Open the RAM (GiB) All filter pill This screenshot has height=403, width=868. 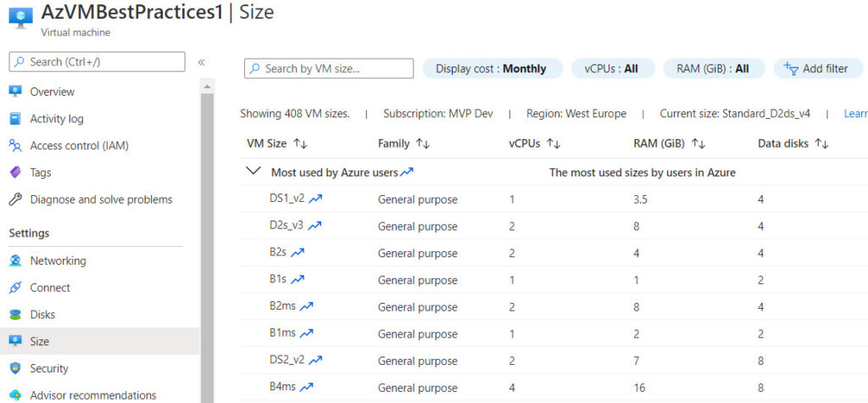(714, 69)
